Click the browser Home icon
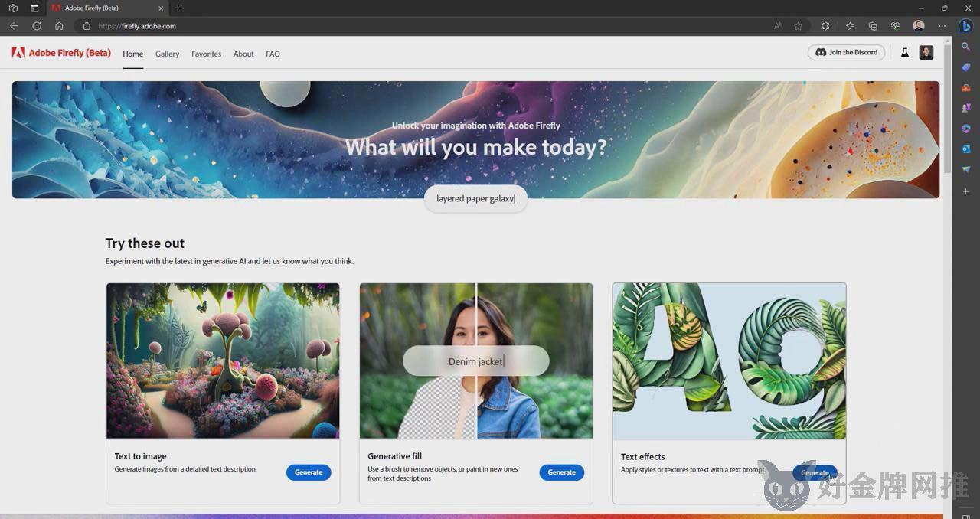This screenshot has height=519, width=980. 59,26
